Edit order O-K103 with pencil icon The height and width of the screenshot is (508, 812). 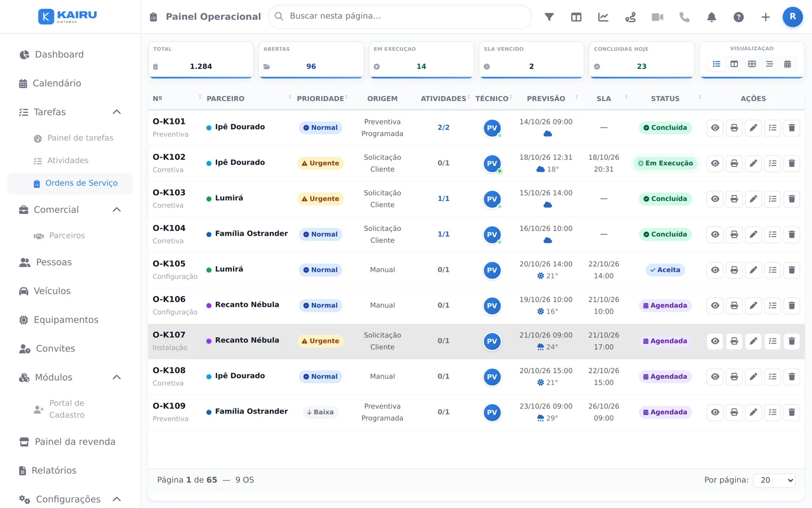[x=753, y=199]
